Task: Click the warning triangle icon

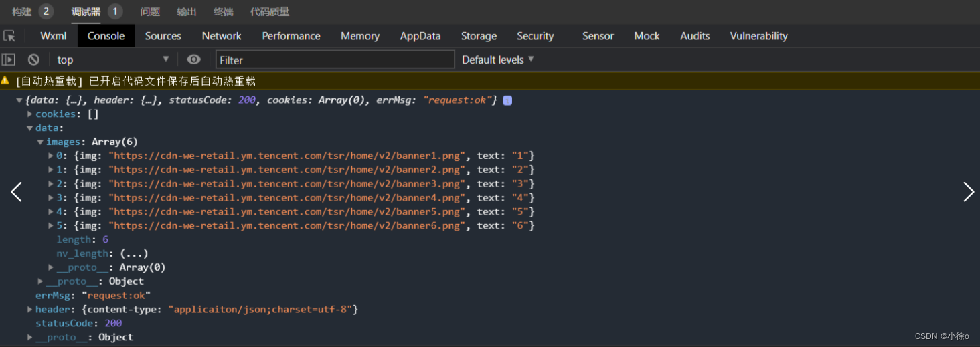Action: click(5, 81)
